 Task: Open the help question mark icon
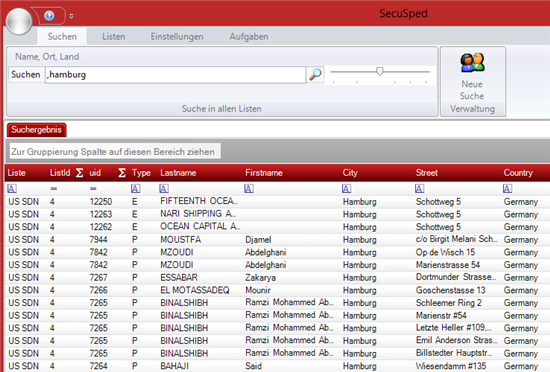pyautogui.click(x=49, y=16)
